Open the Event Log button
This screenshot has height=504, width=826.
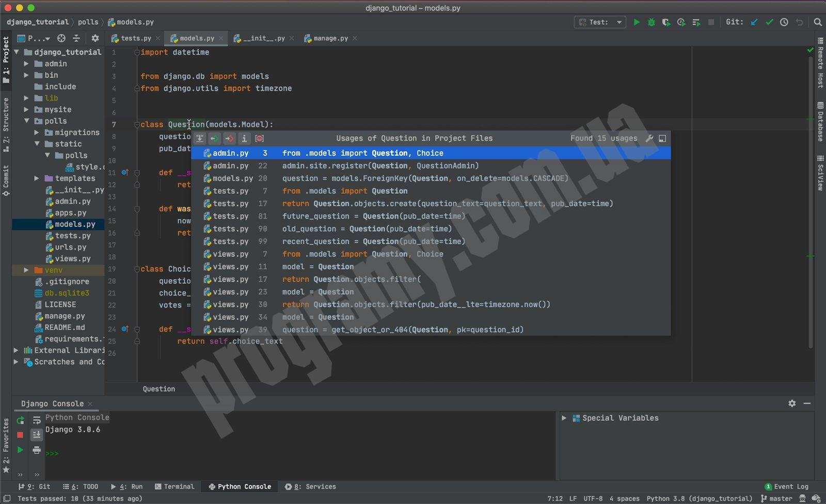(786, 486)
